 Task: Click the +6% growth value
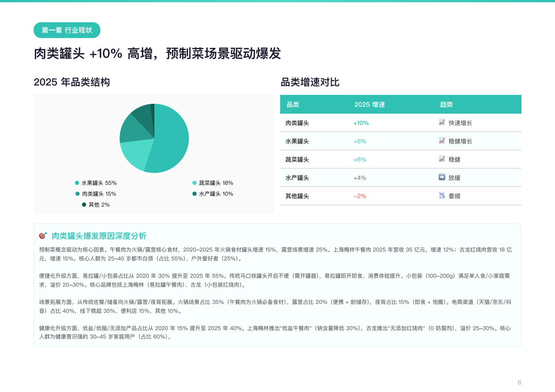360,160
